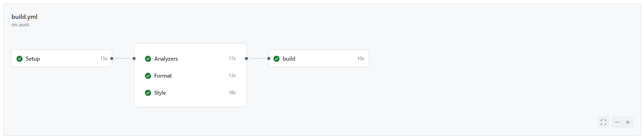The width and height of the screenshot is (644, 138).
Task: Zoom in the workflow graph
Action: [x=628, y=122]
